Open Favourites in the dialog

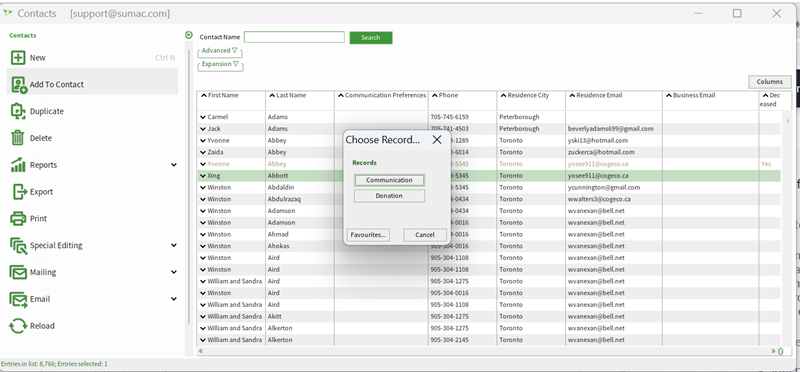tap(368, 235)
